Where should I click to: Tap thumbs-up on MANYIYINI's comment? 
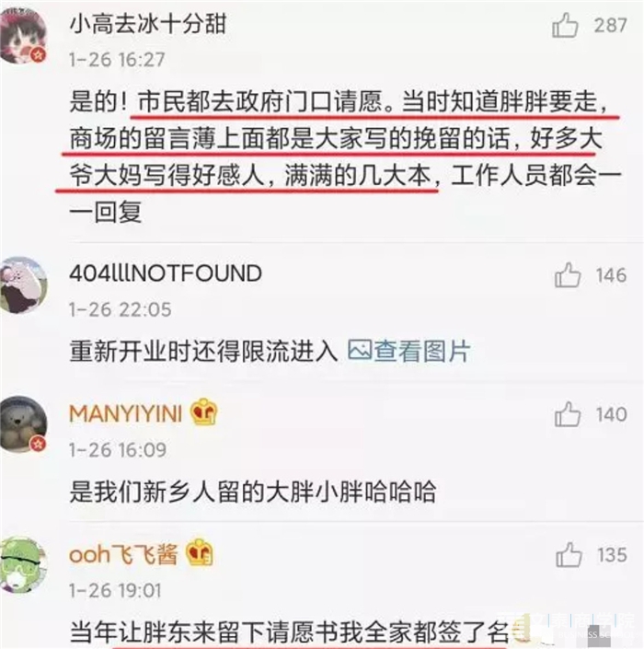(x=568, y=414)
